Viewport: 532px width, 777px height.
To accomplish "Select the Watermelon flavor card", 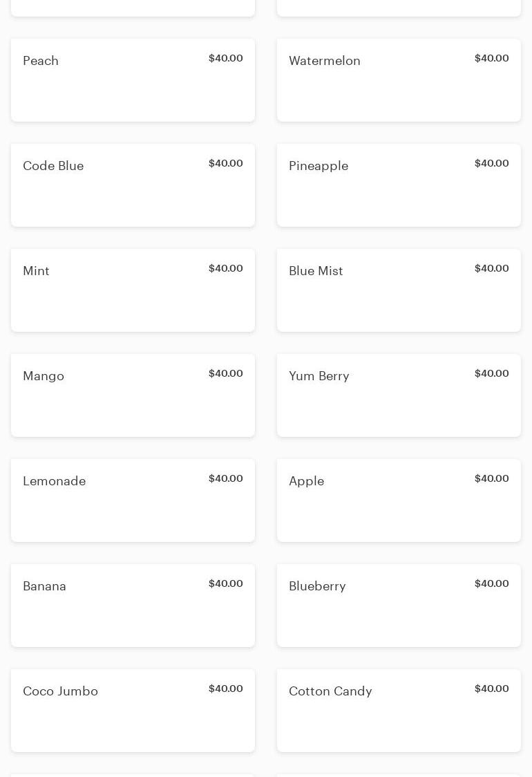I will (x=399, y=80).
